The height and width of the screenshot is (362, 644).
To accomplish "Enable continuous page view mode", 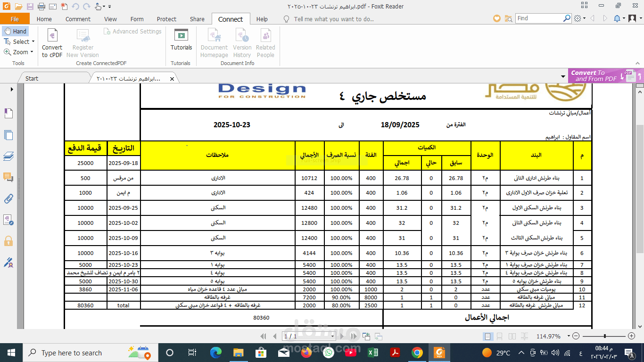I will (499, 336).
